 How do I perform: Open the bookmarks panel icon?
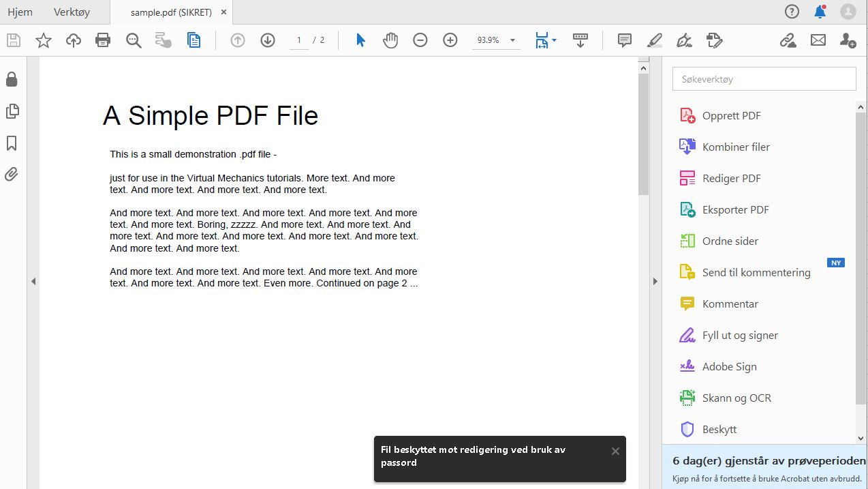pos(12,143)
